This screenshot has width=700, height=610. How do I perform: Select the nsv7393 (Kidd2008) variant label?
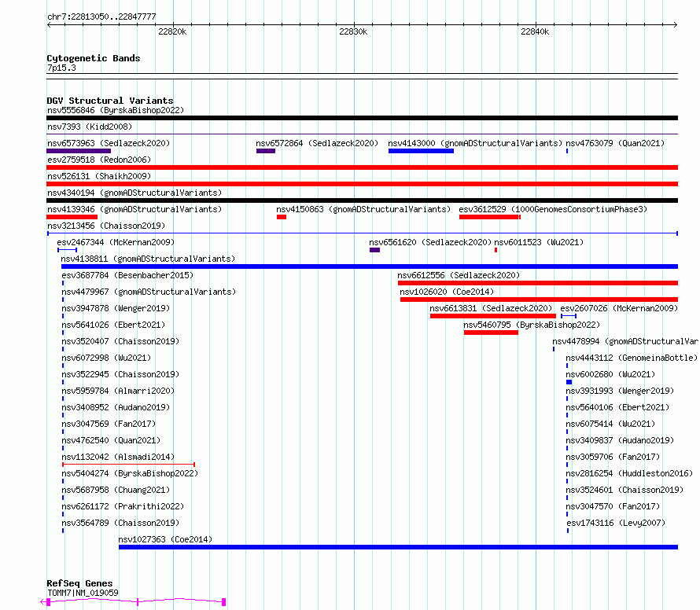(90, 127)
